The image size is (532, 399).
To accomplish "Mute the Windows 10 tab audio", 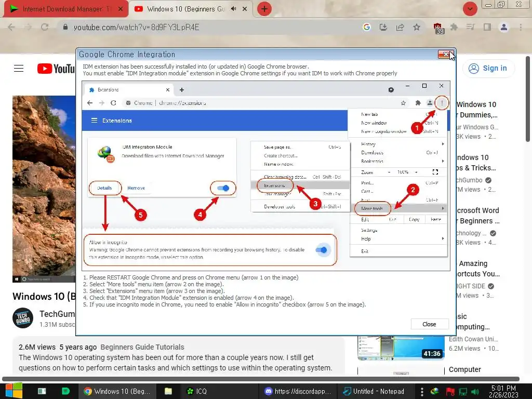I will (233, 9).
